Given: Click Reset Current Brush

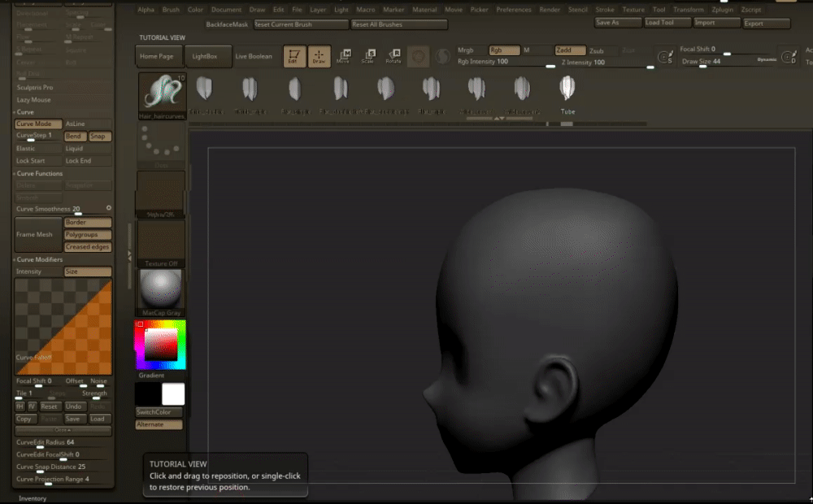Looking at the screenshot, I should pos(301,24).
